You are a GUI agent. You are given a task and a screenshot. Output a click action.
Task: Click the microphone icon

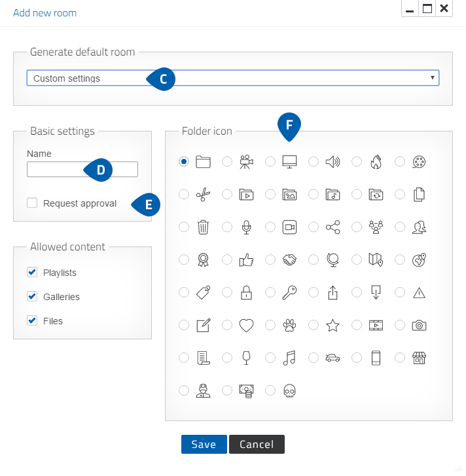(246, 227)
